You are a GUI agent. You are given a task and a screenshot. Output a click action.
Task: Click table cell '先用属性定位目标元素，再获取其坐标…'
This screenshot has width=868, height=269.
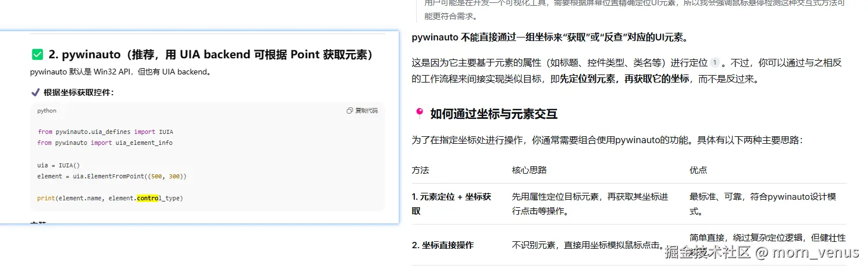(590, 204)
